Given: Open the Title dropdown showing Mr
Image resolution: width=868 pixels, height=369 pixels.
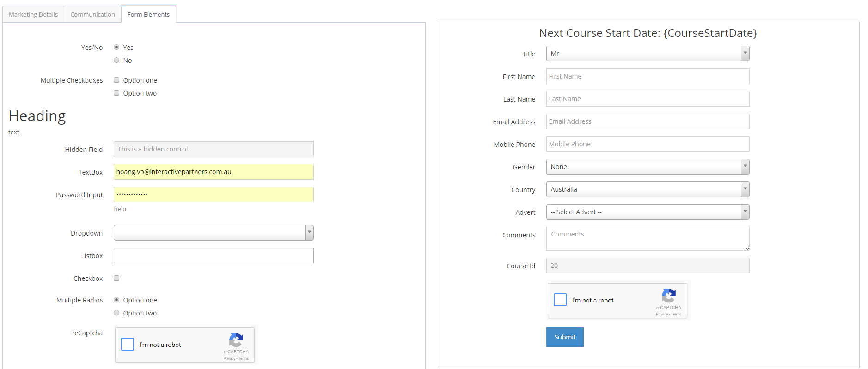Looking at the screenshot, I should [x=647, y=54].
